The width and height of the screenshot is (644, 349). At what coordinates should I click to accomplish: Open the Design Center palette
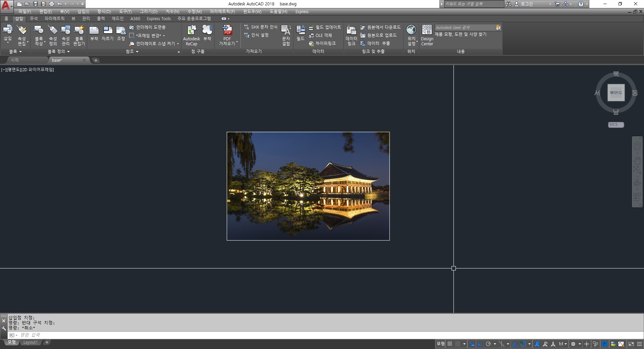427,35
